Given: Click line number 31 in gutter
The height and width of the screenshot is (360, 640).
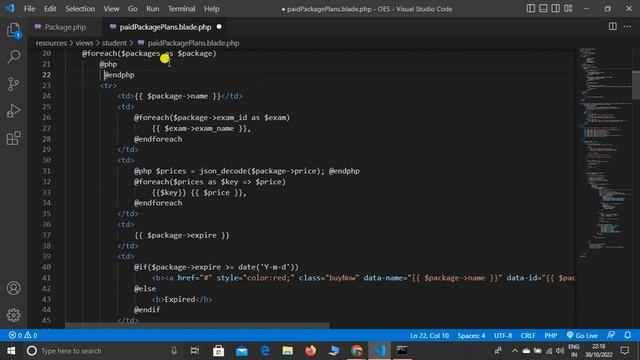Looking at the screenshot, I should point(47,171).
